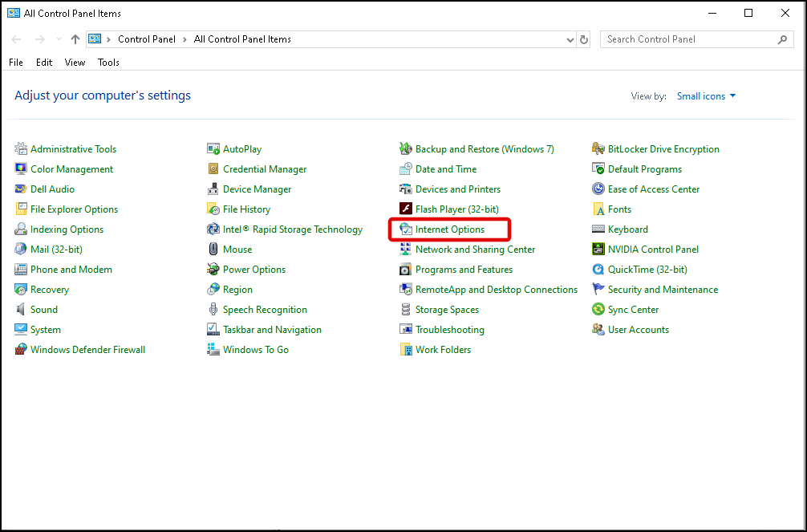
Task: Open RemoteApp and Desktop Connections link
Action: tap(497, 290)
